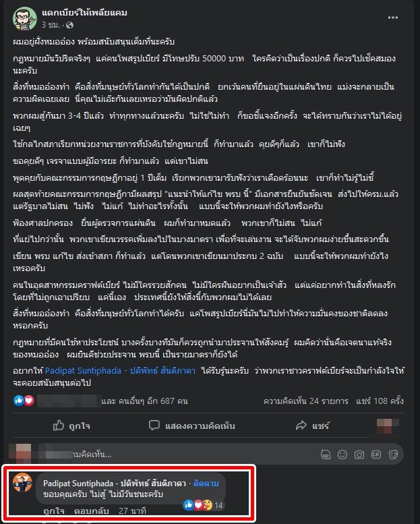Click Padipat Suntiphada's comment avatar
The height and width of the screenshot is (524, 420).
[22, 482]
